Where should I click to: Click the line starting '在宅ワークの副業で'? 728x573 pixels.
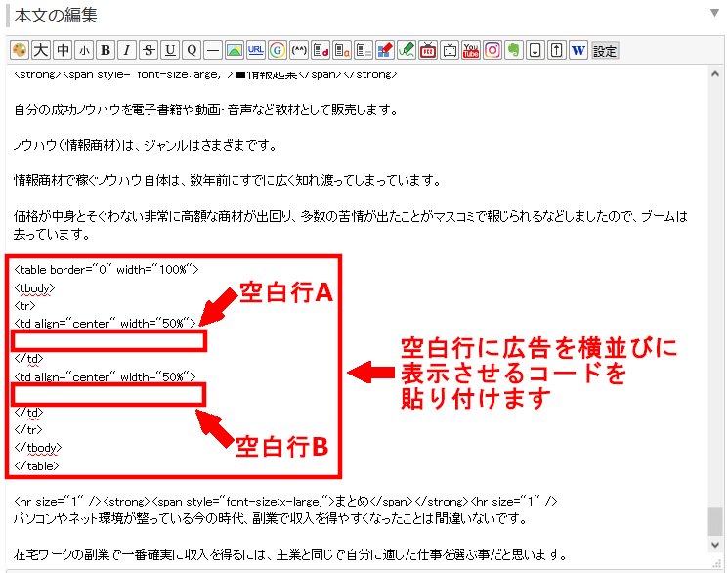coord(290,554)
